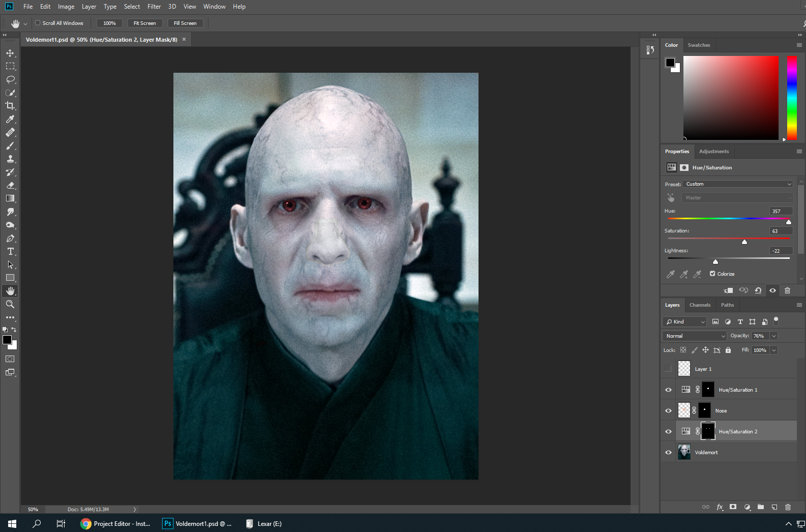806x532 pixels.
Task: Switch to the Channels tab
Action: (700, 305)
